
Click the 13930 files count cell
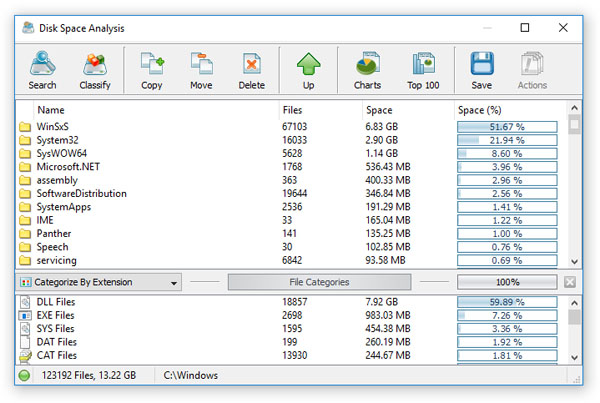(295, 356)
